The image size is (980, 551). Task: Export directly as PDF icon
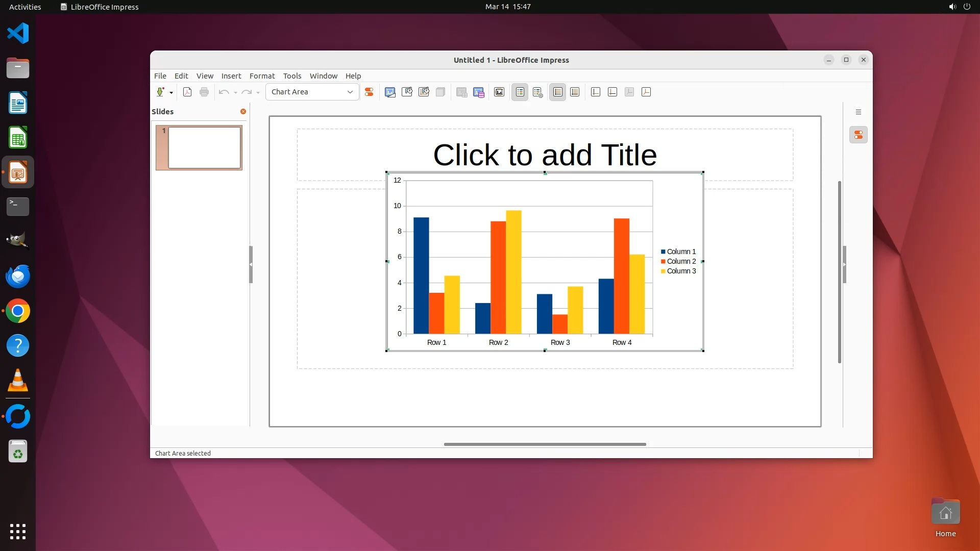coord(187,92)
